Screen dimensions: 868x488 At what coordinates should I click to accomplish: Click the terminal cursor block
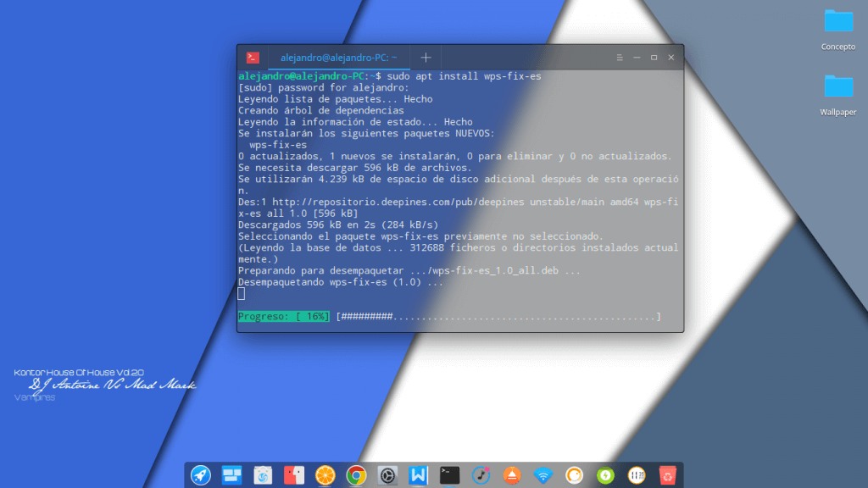242,294
